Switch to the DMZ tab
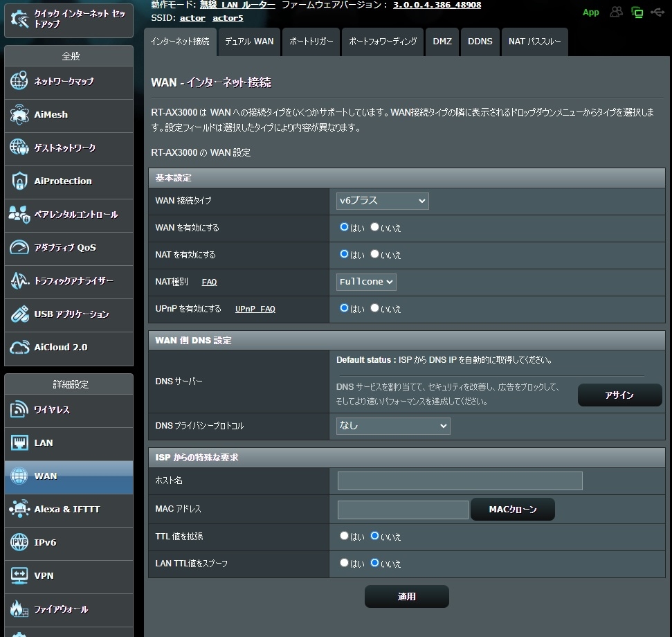 442,42
